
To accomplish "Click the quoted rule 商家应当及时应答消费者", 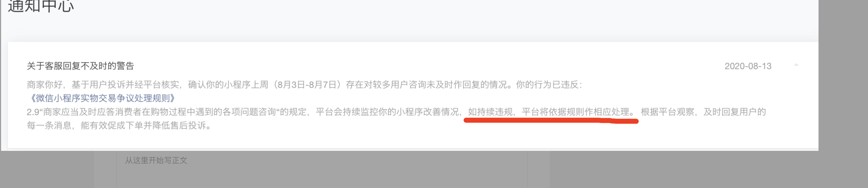I will pos(93,112).
